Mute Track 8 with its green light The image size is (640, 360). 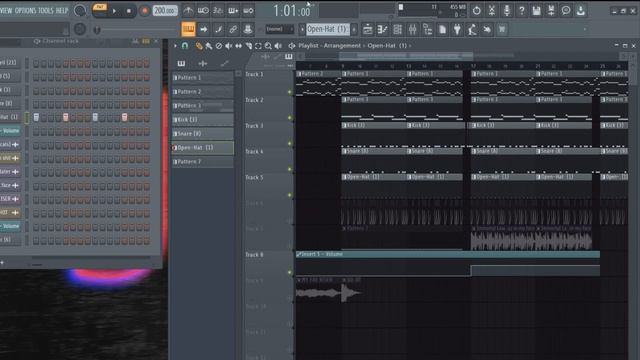(290, 272)
